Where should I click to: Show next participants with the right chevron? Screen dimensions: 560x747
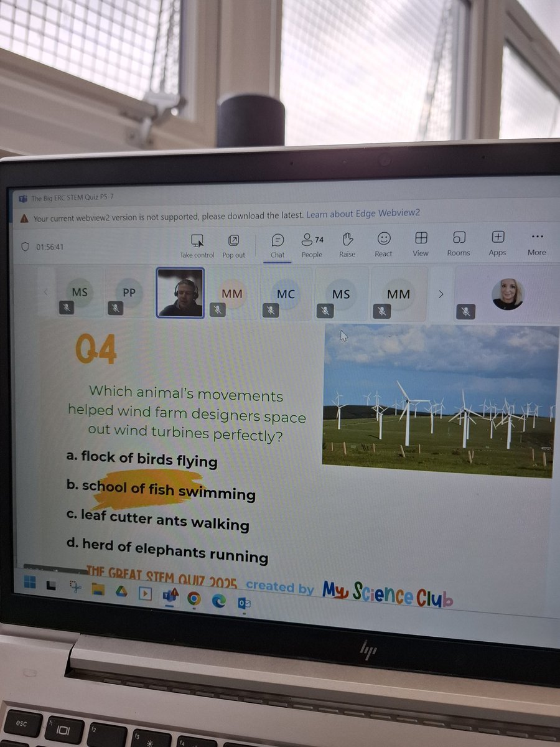point(441,294)
